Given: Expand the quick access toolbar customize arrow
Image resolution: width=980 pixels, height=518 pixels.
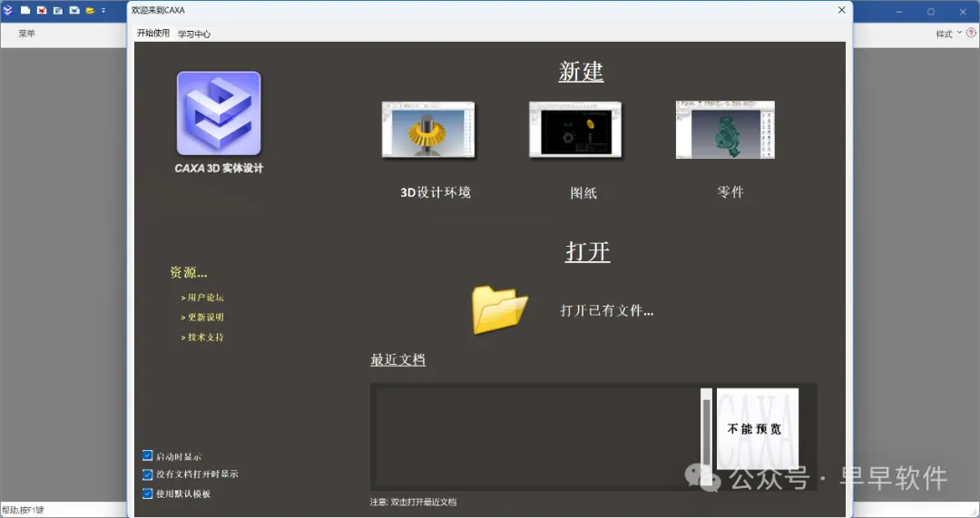Looking at the screenshot, I should 103,11.
